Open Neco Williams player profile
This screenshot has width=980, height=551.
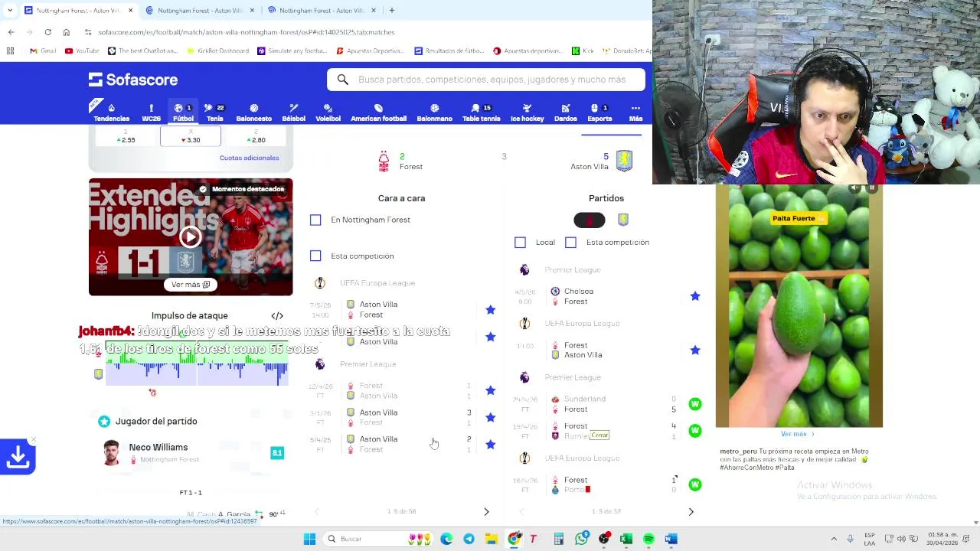[x=190, y=453]
